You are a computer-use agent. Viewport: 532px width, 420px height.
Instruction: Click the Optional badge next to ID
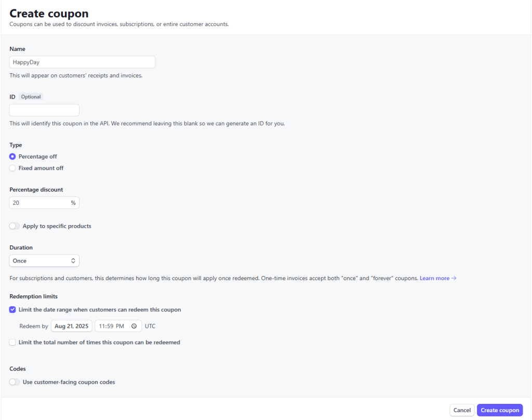[x=30, y=96]
